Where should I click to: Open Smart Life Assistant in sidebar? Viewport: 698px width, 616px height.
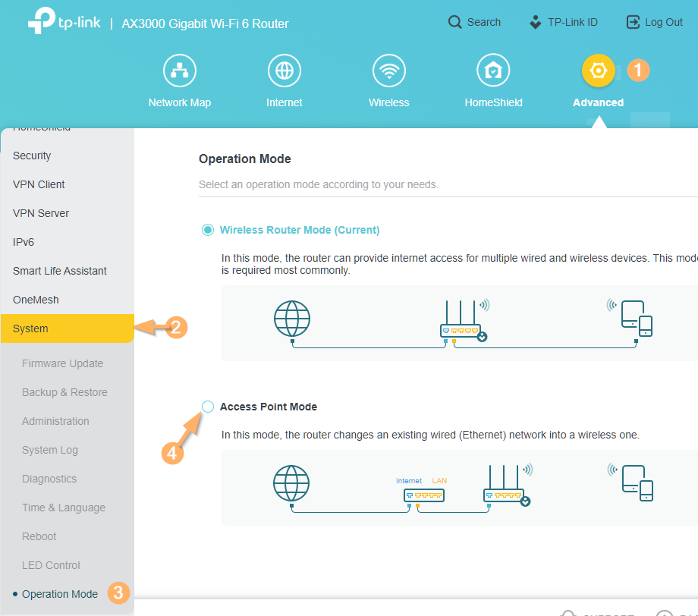point(68,271)
